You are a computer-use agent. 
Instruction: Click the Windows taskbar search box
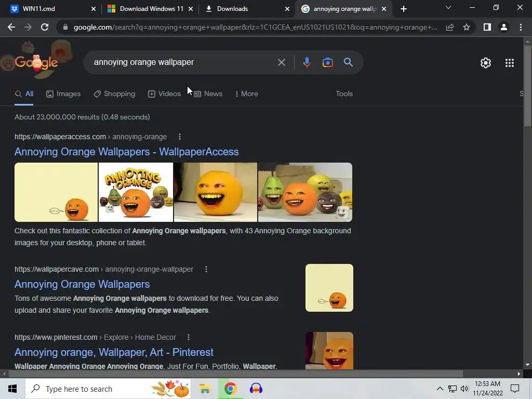click(108, 389)
